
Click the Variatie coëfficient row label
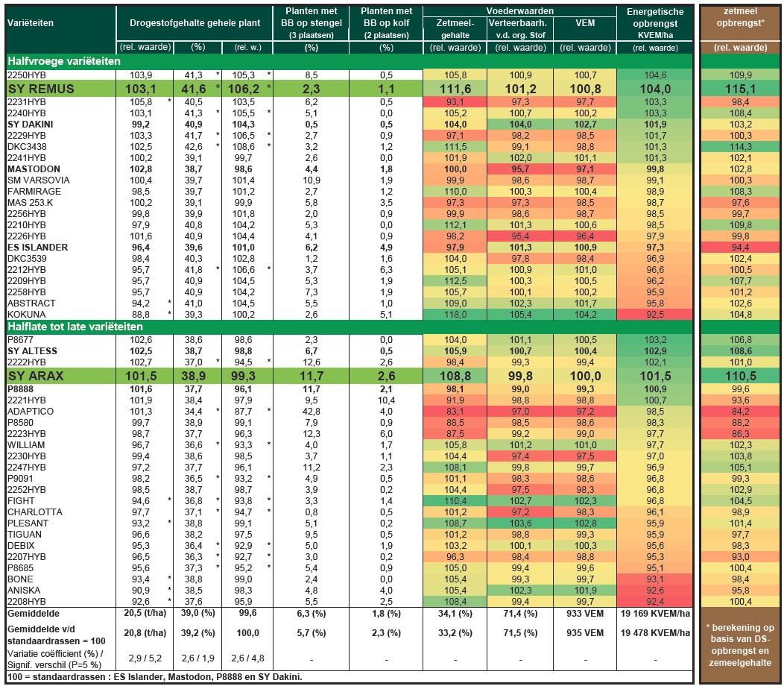(x=55, y=659)
